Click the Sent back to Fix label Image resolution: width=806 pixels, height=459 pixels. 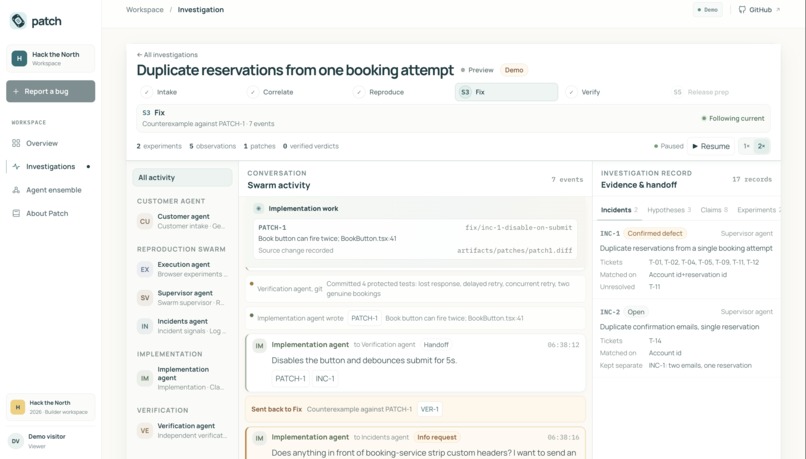point(277,409)
